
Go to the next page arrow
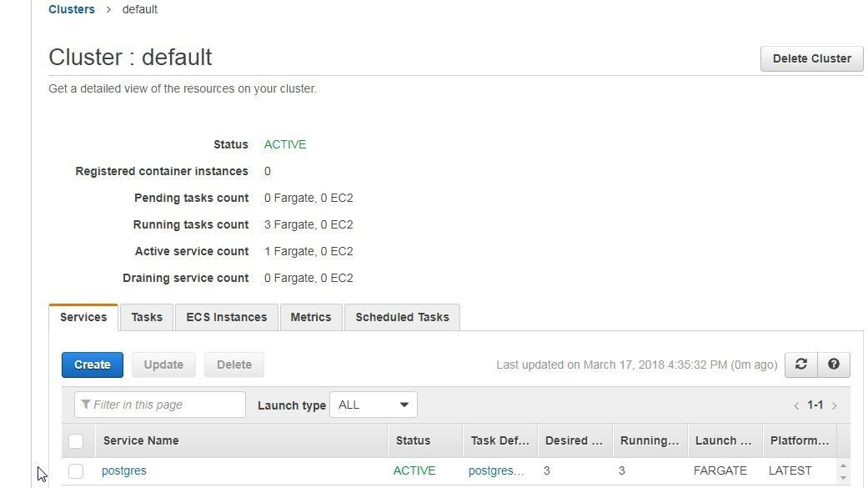835,405
